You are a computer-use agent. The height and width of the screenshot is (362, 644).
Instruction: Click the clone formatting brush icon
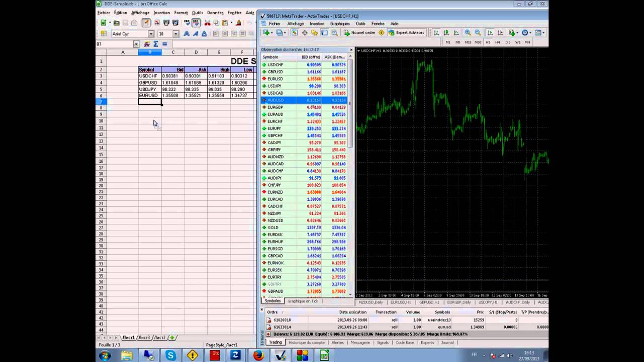coord(238,23)
